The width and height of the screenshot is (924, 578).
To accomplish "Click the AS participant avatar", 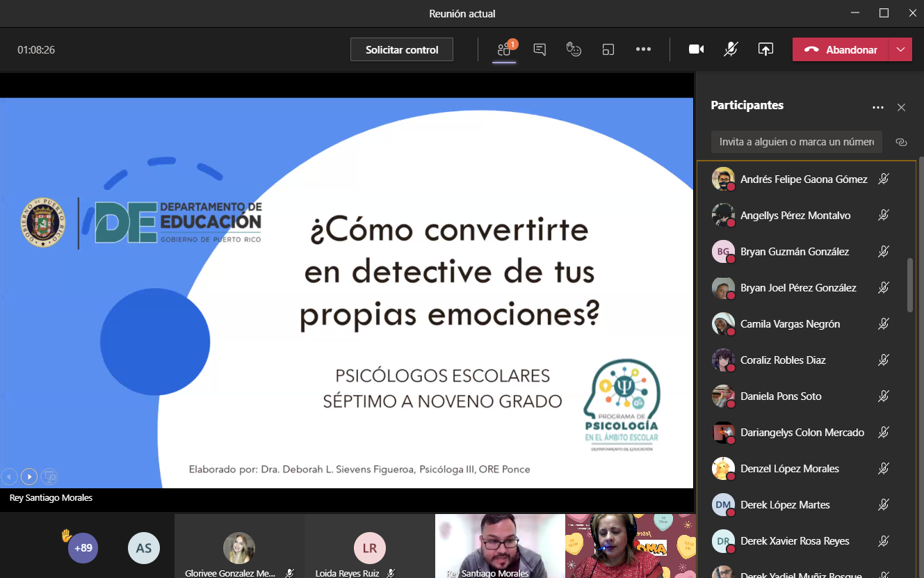I will coord(144,548).
